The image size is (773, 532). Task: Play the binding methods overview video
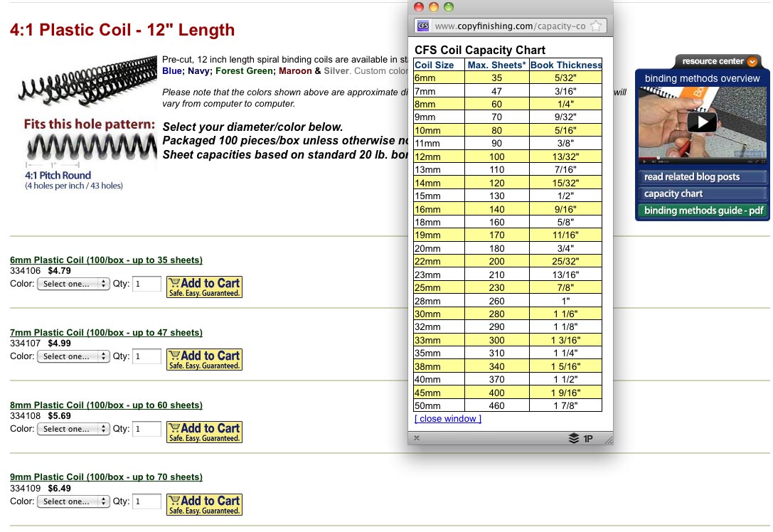(701, 122)
